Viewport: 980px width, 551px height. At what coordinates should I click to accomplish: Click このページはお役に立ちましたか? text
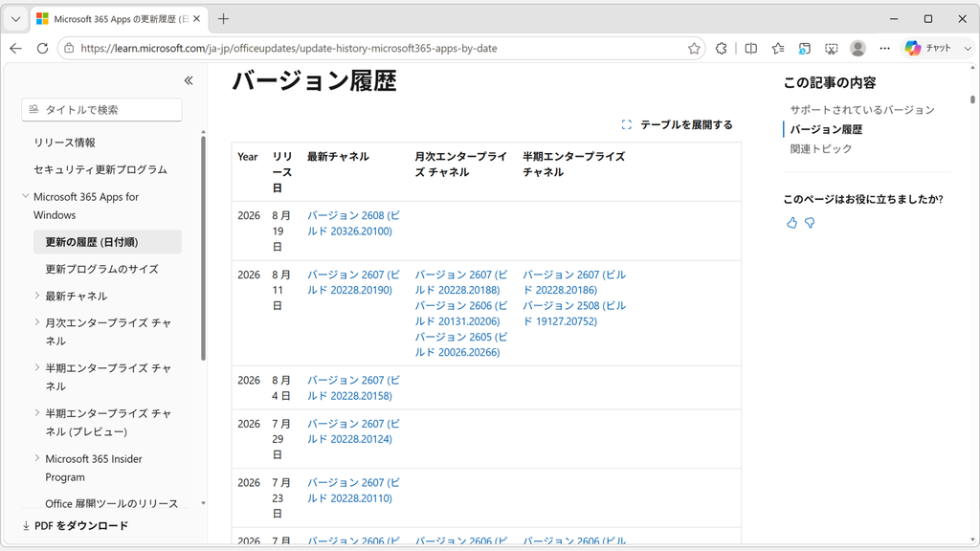(x=863, y=199)
